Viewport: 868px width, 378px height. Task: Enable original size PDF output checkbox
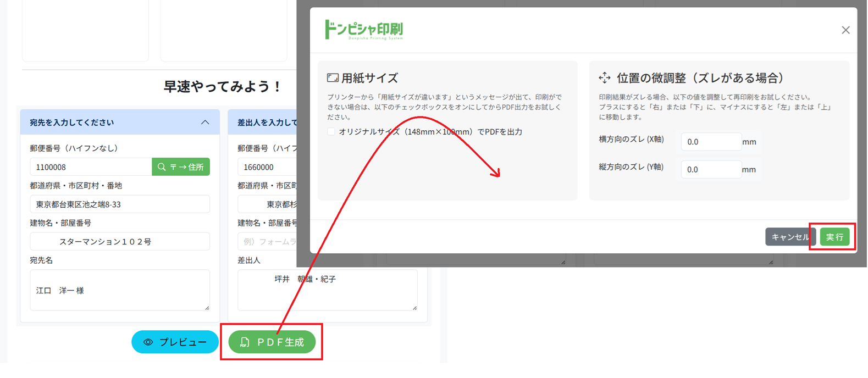tap(331, 132)
